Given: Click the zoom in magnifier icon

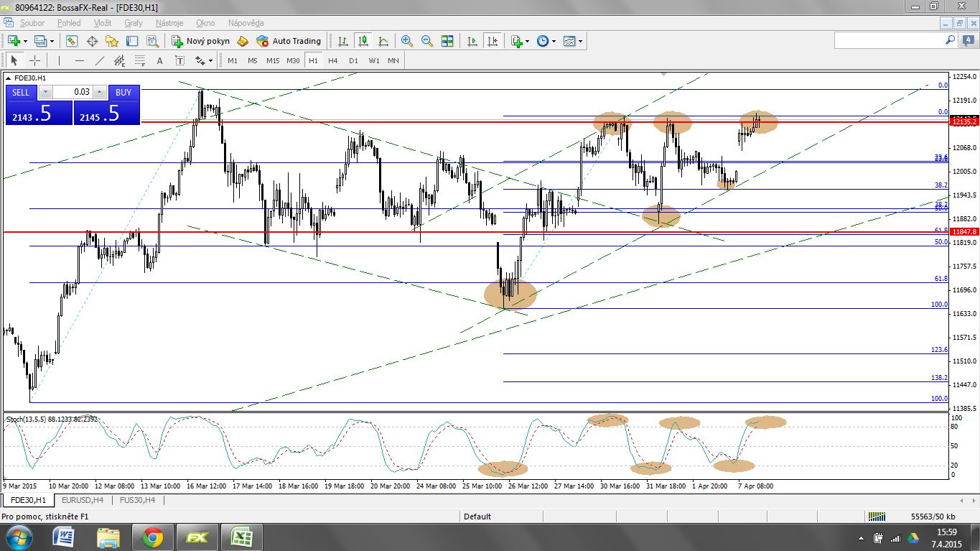Looking at the screenshot, I should (407, 41).
